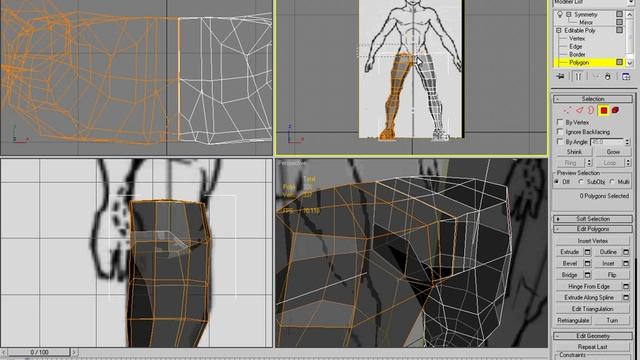The image size is (640, 360).
Task: Select SubObj preview selection radio
Action: (582, 182)
